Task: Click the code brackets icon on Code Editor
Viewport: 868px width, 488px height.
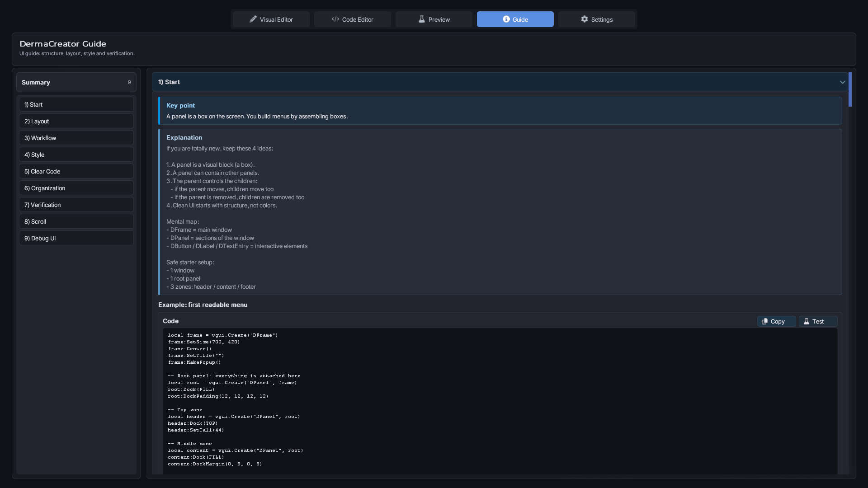Action: [335, 19]
